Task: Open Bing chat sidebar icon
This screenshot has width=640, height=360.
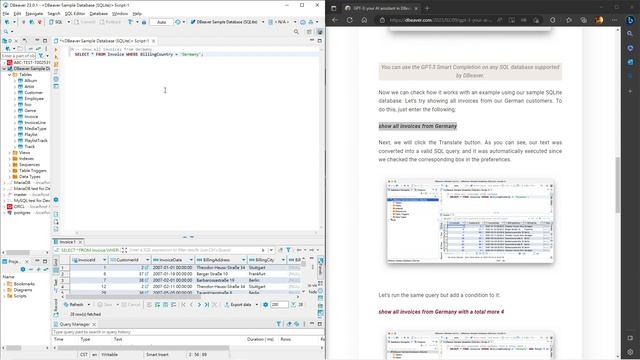Action: click(630, 20)
